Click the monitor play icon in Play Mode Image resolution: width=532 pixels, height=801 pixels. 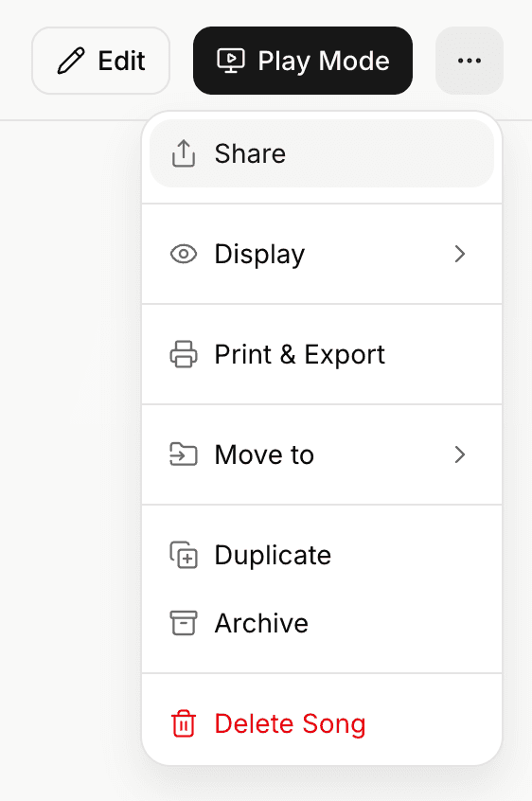(x=231, y=61)
